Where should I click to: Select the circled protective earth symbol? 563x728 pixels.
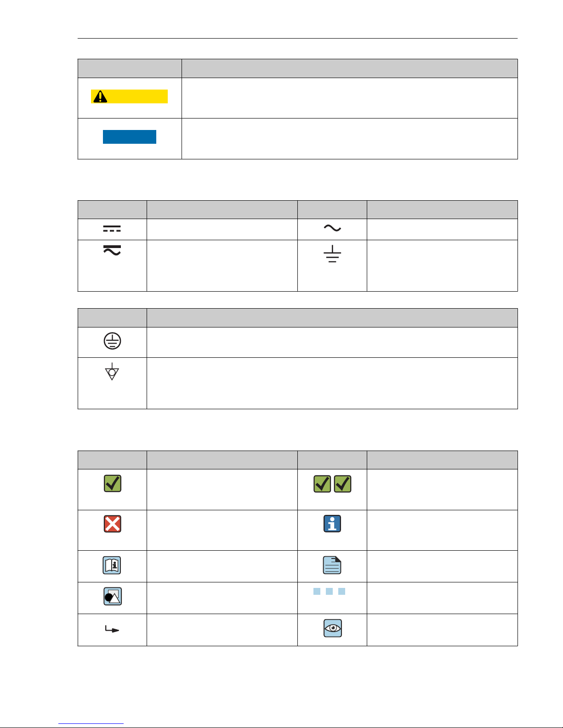112,341
